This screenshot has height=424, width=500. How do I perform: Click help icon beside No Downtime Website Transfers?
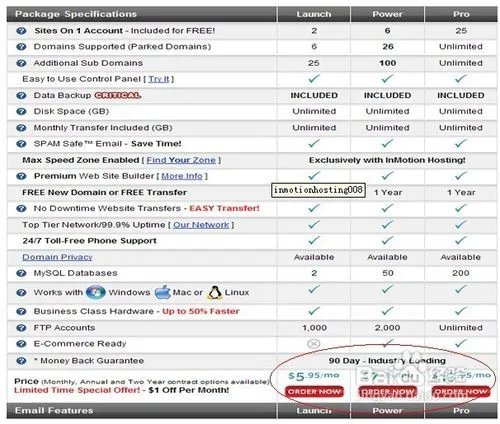point(21,209)
